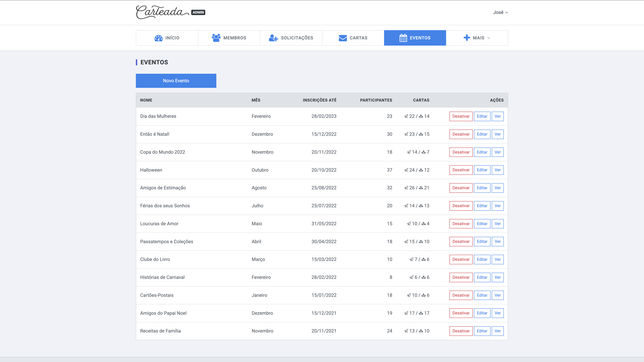Image resolution: width=644 pixels, height=362 pixels.
Task: Click the Agosto month cell
Action: (259, 188)
